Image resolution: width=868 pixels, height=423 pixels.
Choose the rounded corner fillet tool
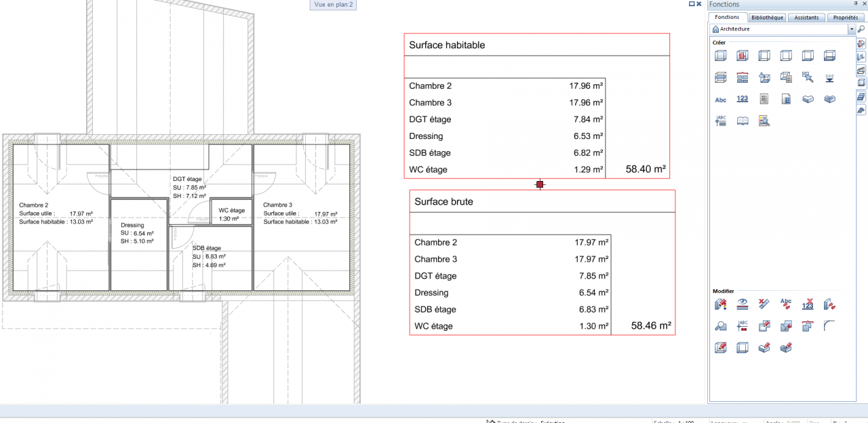[x=829, y=326]
